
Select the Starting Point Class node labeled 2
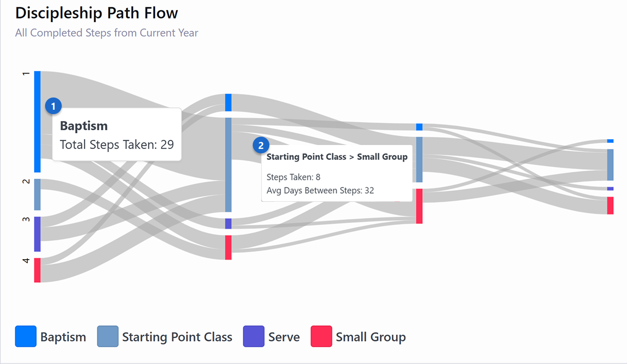(x=37, y=194)
